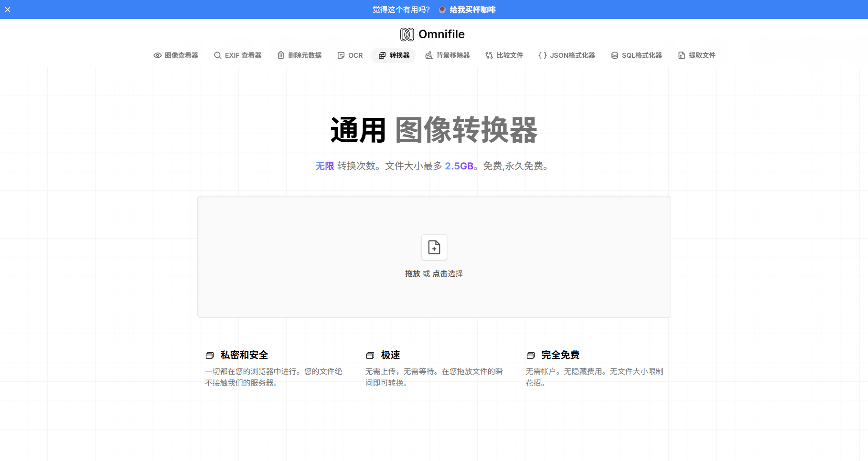Viewport: 868px width, 461px height.
Task: Select the 图像查看器 menu item
Action: pyautogui.click(x=176, y=55)
